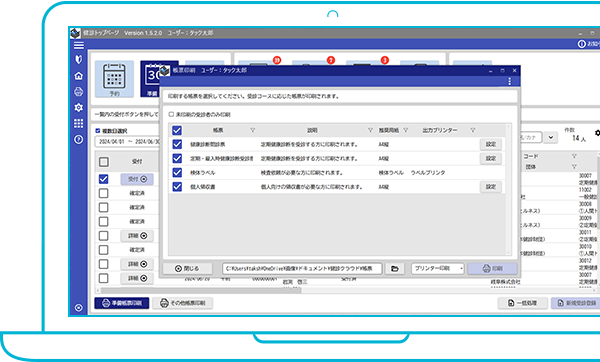Image resolution: width=600 pixels, height=362 pixels.
Task: Click 設定 for the 個人領収書 row
Action: (491, 187)
